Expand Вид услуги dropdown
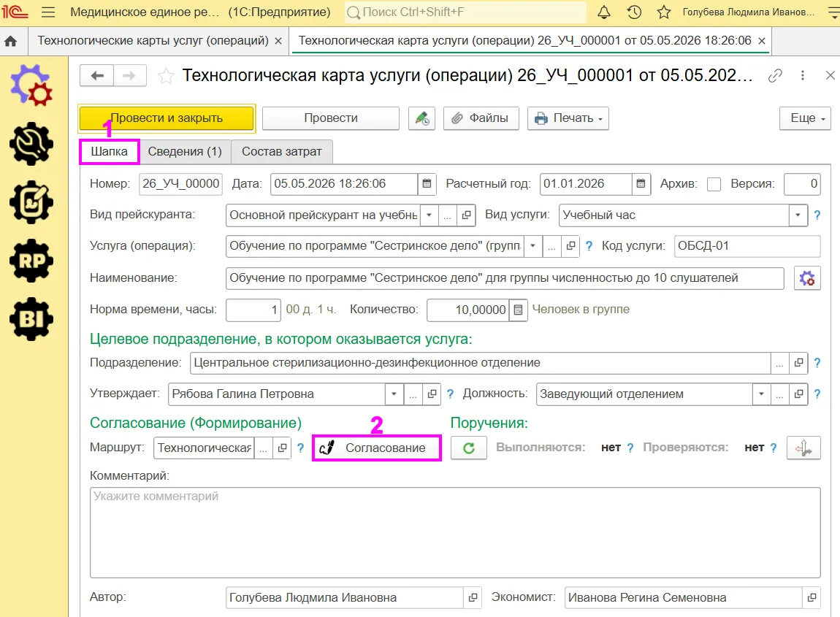The height and width of the screenshot is (617, 840). click(x=798, y=215)
